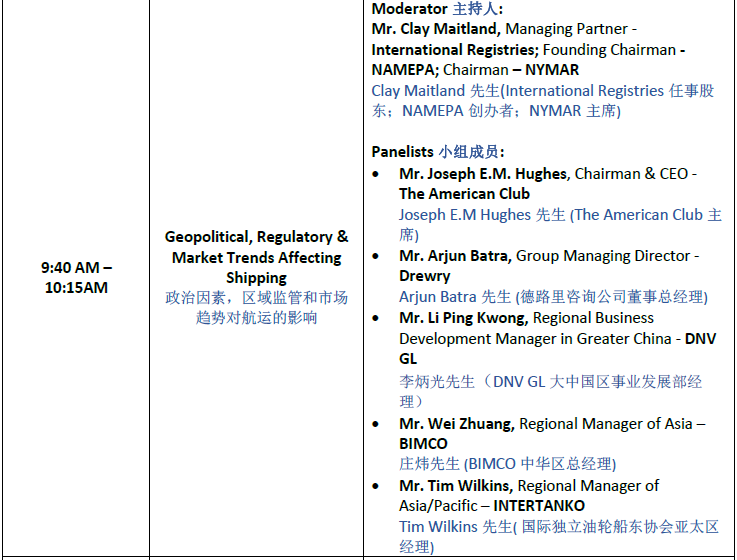Click the 'Moderator 主持人:' heading

(437, 8)
